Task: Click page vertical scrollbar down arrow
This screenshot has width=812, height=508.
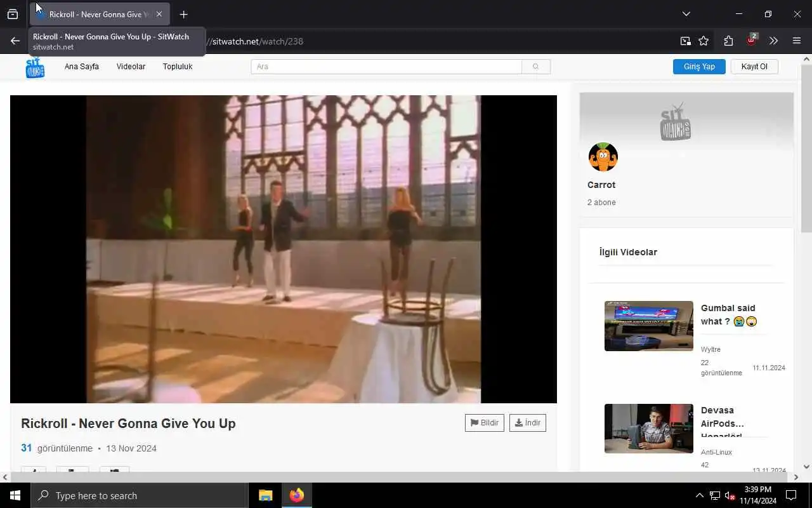Action: coord(806,467)
